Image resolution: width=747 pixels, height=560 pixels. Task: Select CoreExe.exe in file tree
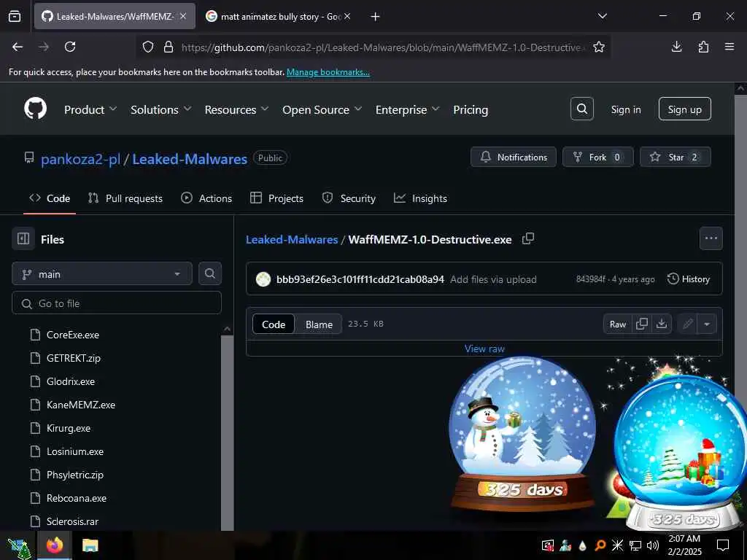click(72, 335)
